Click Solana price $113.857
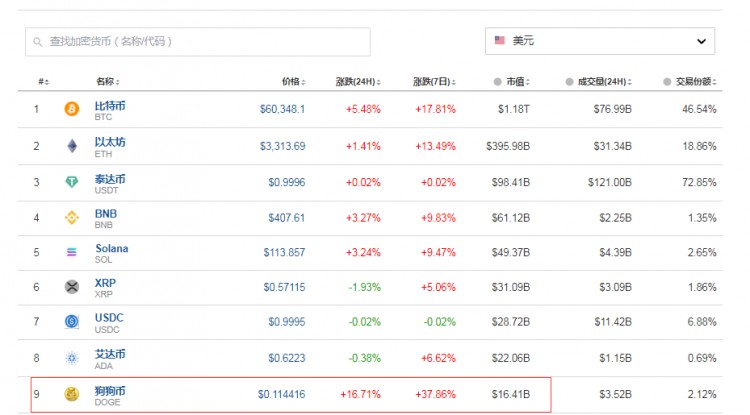Screen dimensions: 750x415 (x=284, y=252)
